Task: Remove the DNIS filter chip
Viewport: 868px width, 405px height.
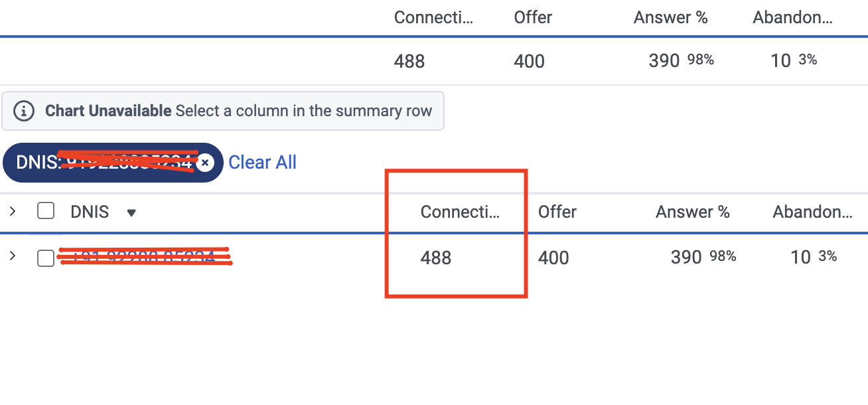Action: (x=205, y=163)
